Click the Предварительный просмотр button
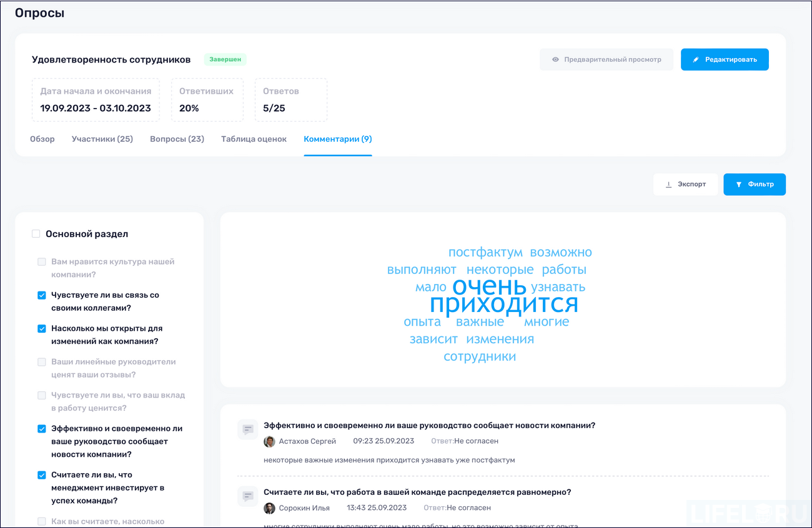Viewport: 812px width, 528px height. 607,59
